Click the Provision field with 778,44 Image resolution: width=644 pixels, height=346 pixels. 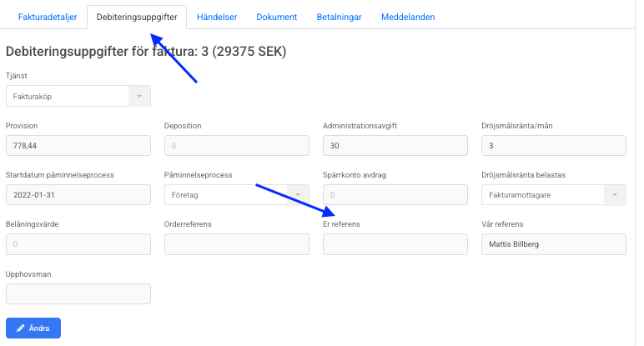[x=78, y=146]
